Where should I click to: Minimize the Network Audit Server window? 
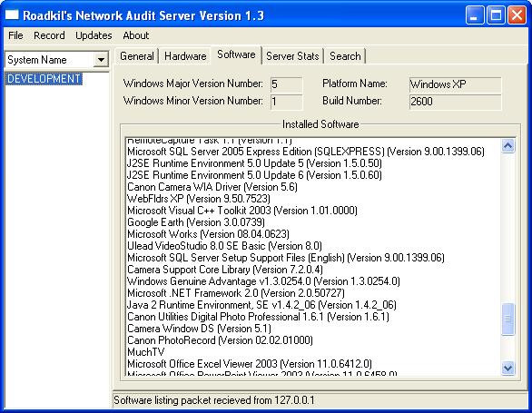point(475,15)
